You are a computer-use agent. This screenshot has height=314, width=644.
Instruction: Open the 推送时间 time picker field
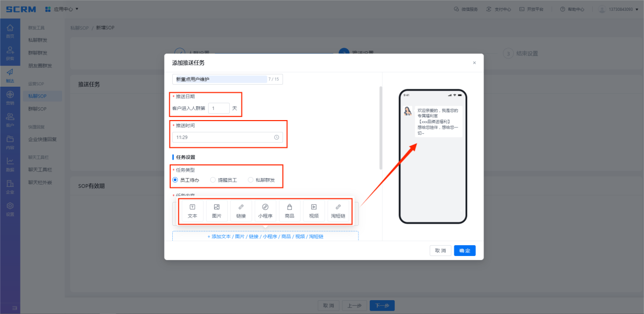[x=227, y=138]
